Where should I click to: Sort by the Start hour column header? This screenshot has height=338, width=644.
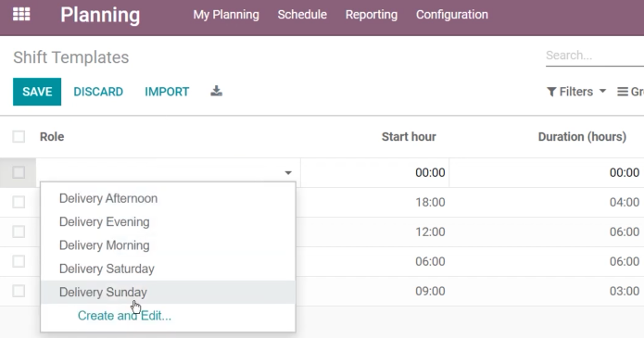[409, 136]
